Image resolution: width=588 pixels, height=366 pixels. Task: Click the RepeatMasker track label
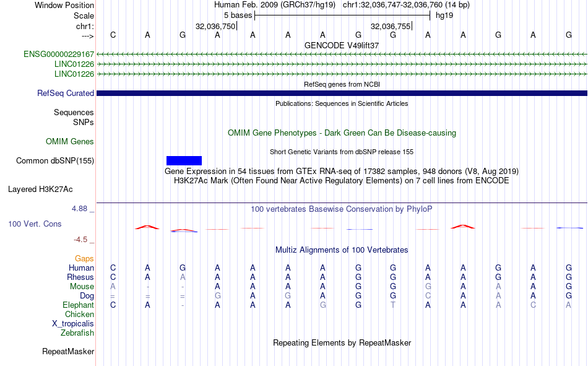68,352
